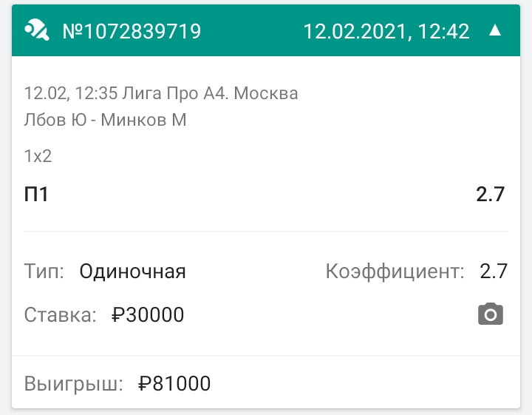Click the 2.7 odds beside П1
The image size is (532, 415).
[491, 195]
